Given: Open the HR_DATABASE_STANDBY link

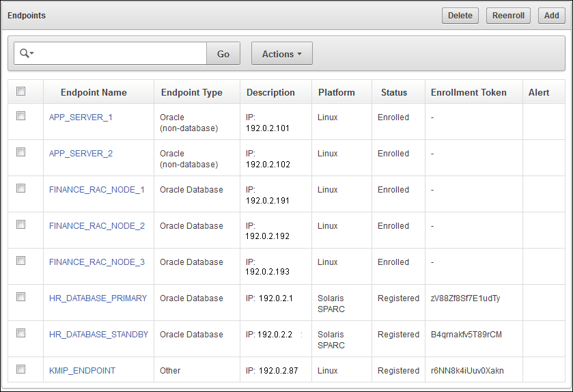Looking at the screenshot, I should [x=98, y=334].
